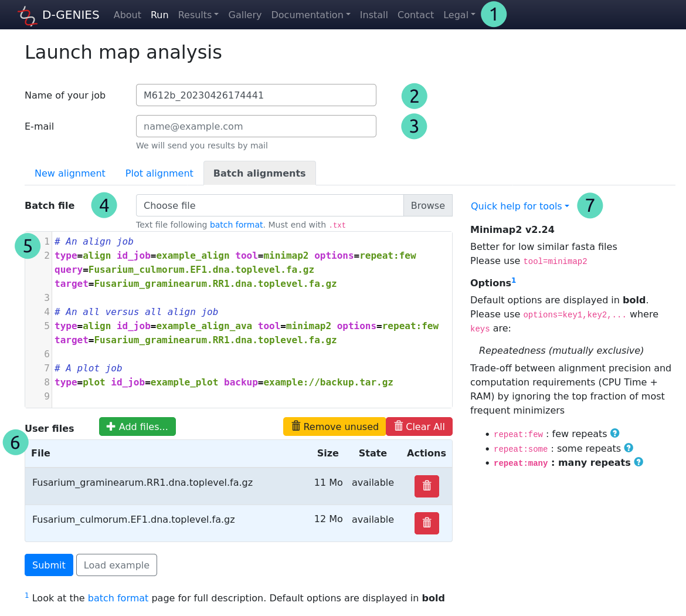Delete Fusarium_culmorum file with trash icon
Screen dimensions: 686x616
pos(426,523)
